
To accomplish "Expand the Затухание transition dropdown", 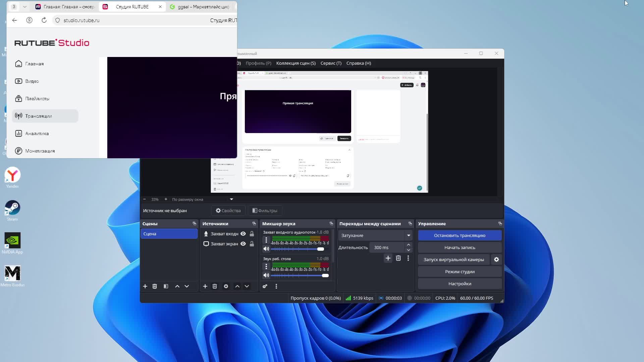I will point(409,235).
